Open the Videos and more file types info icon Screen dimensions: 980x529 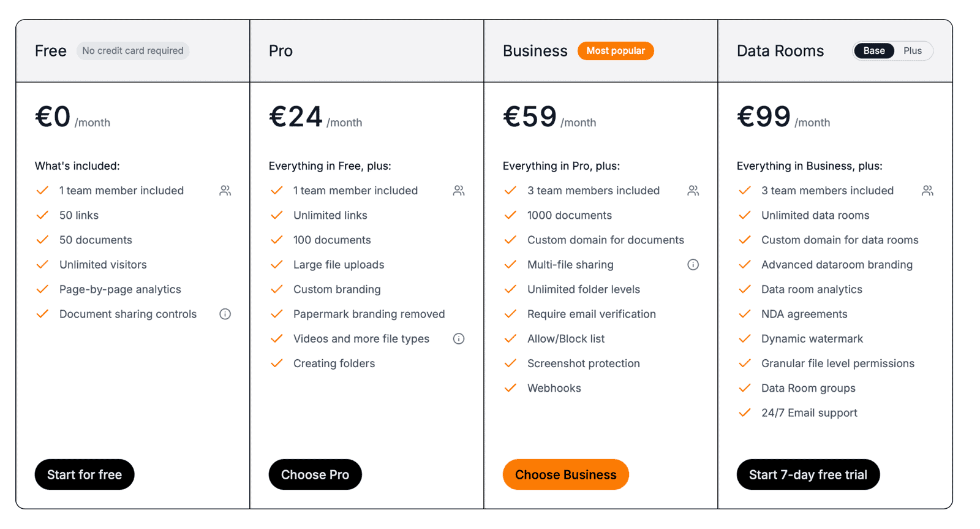coord(459,338)
